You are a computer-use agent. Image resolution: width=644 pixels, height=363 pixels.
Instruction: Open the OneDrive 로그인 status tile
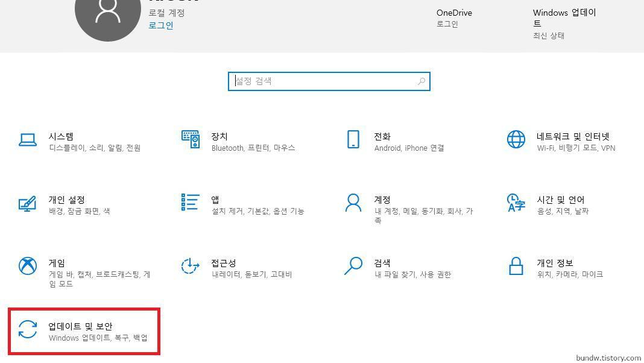pyautogui.click(x=454, y=18)
